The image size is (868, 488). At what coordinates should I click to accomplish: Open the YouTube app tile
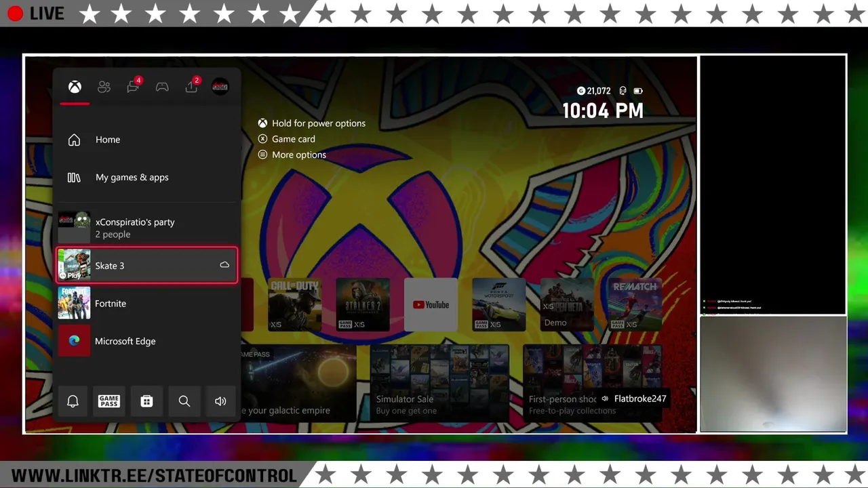[431, 304]
